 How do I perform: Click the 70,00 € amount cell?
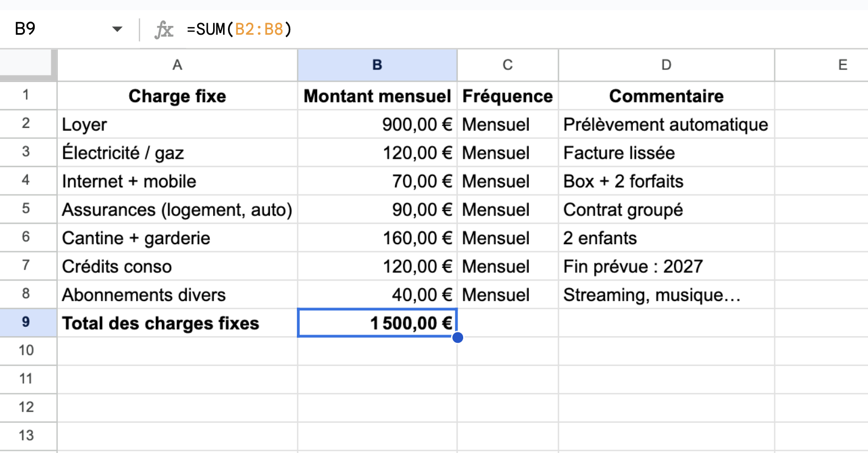(377, 181)
